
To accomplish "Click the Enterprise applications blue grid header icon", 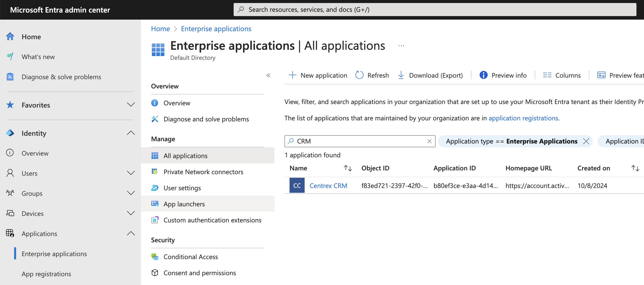I will pyautogui.click(x=158, y=50).
